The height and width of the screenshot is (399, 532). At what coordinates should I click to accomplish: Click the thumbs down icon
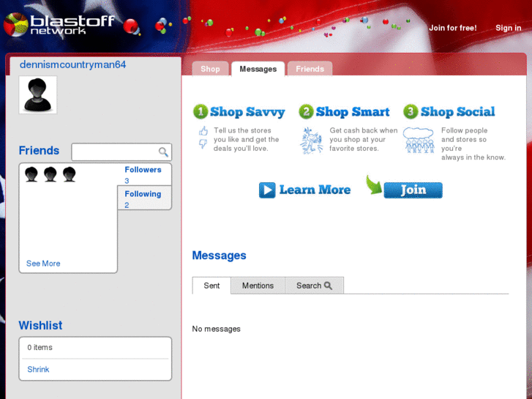point(203,143)
